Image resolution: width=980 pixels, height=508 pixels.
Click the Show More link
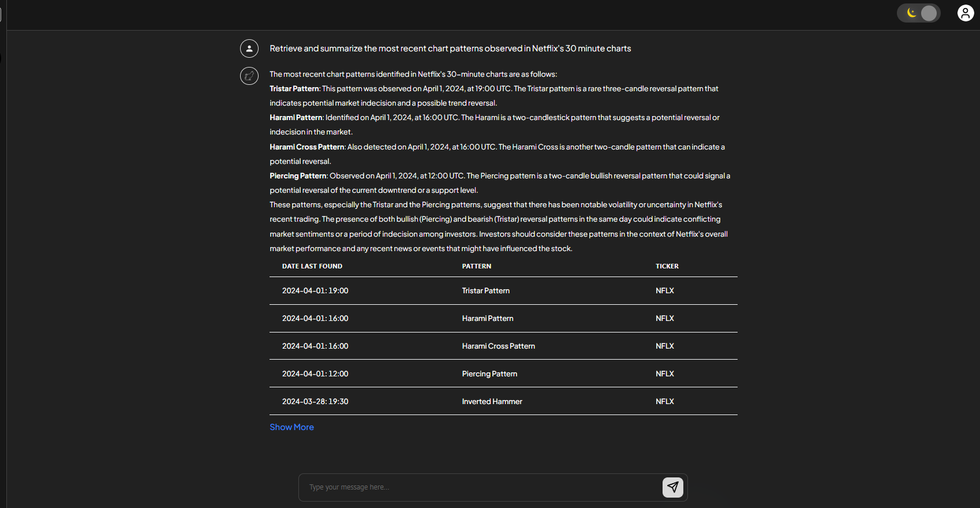[292, 427]
